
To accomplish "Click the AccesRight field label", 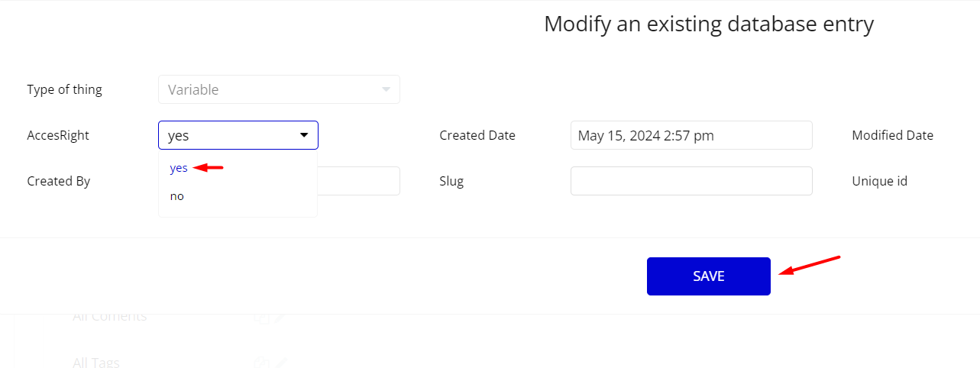I will coord(58,135).
